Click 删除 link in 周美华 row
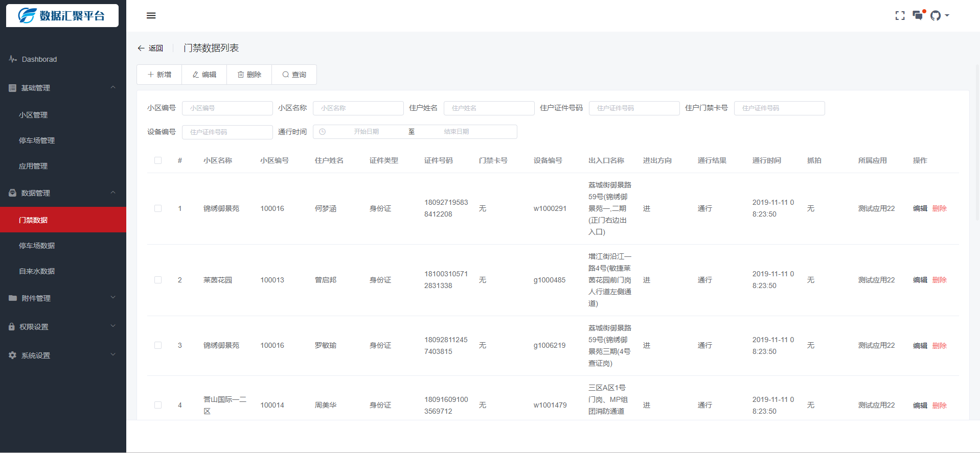The width and height of the screenshot is (980, 453). 940,406
